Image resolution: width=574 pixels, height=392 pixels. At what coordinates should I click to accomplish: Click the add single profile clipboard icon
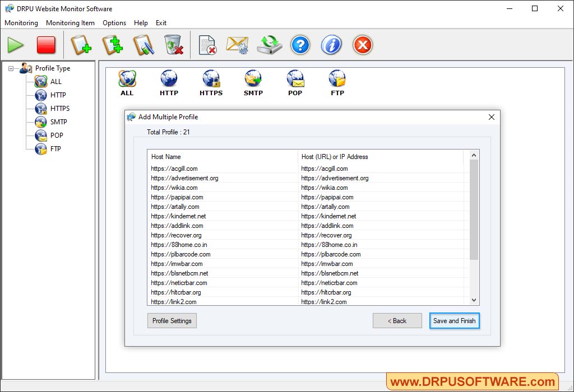coord(81,45)
